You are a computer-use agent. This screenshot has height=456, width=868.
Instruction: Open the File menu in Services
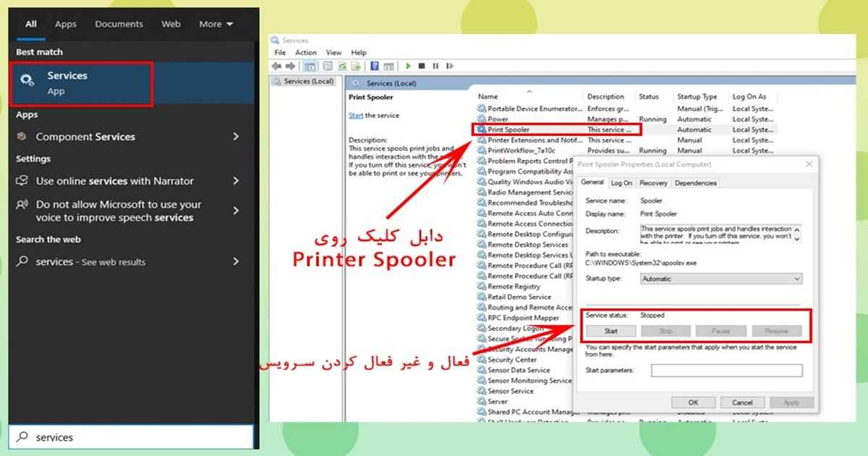point(280,53)
